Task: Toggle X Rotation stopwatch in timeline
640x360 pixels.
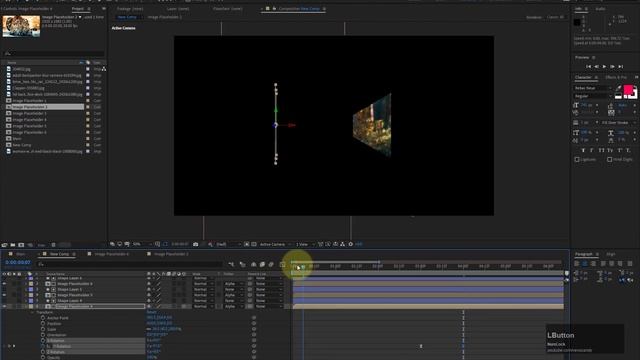Action: [x=43, y=340]
